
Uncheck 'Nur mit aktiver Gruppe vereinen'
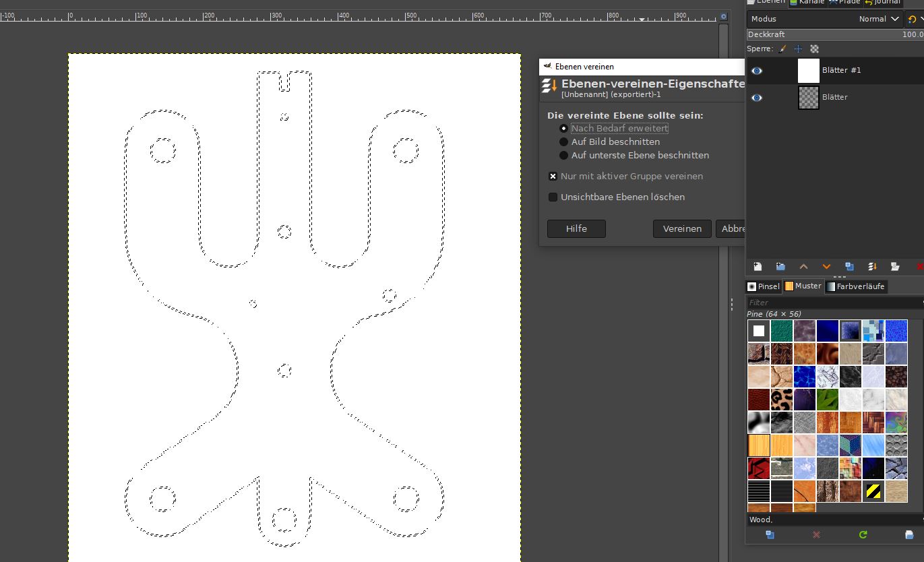[x=553, y=177]
